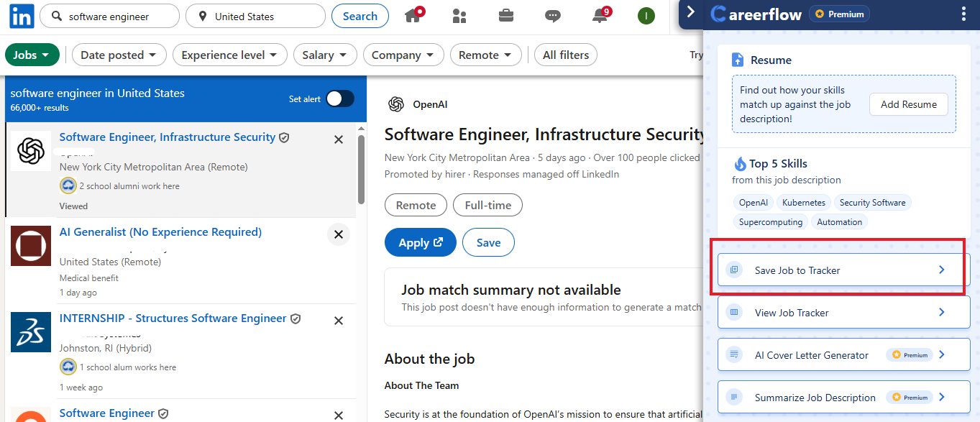980x422 pixels.
Task: Click the Automation skill chip
Action: point(839,222)
